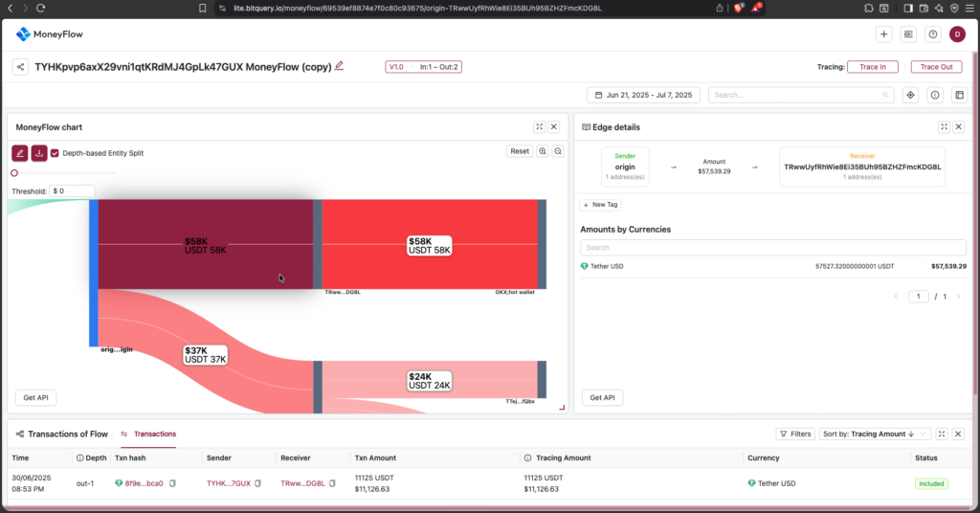The image size is (980, 513).
Task: Close the MoneyFlow chart panel
Action: [554, 127]
